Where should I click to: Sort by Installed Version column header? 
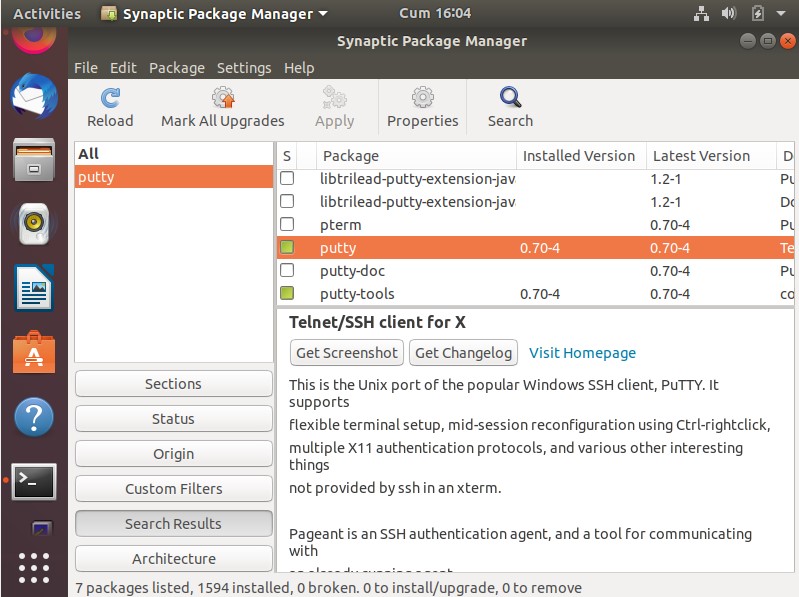581,155
